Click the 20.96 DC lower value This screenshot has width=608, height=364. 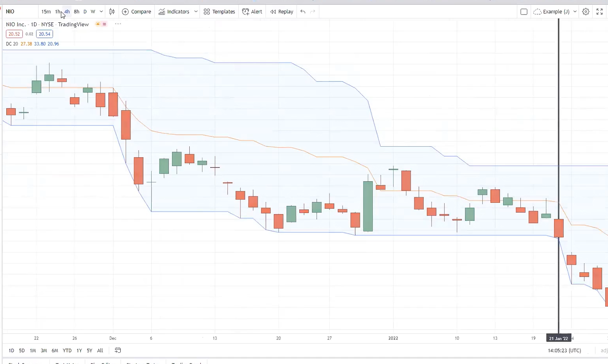[53, 44]
